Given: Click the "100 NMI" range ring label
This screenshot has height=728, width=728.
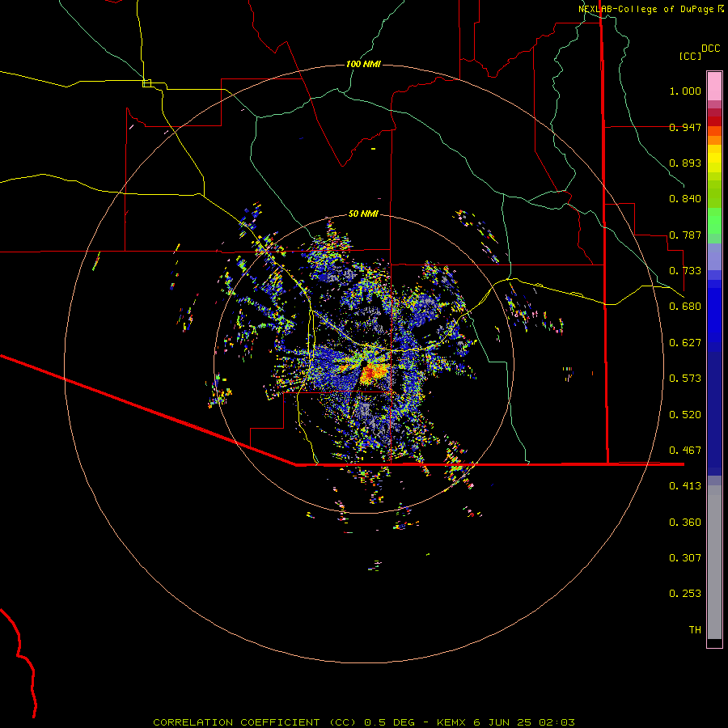Looking at the screenshot, I should point(363,64).
